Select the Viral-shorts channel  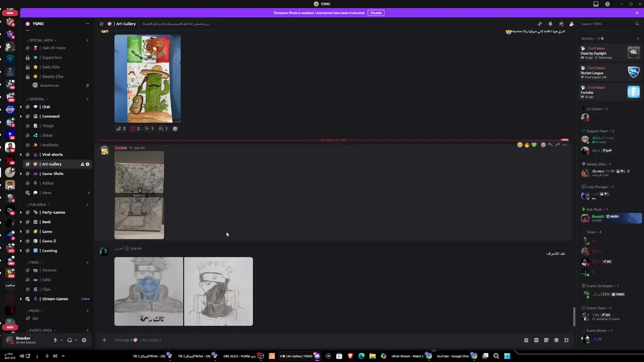pyautogui.click(x=58, y=154)
